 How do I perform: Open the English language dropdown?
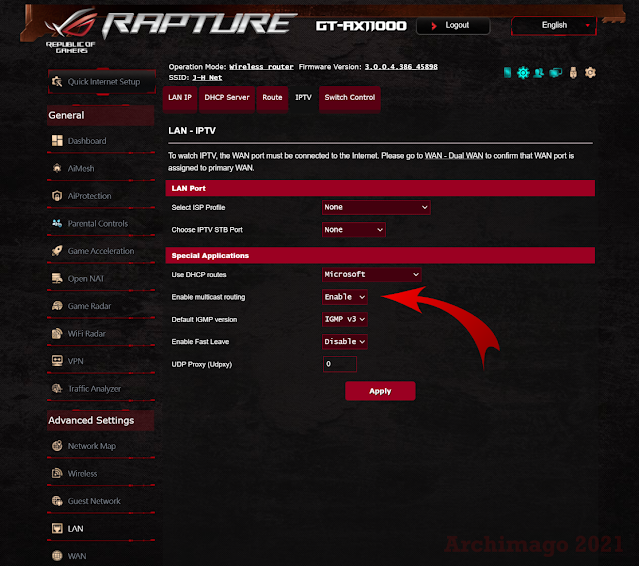coord(554,25)
